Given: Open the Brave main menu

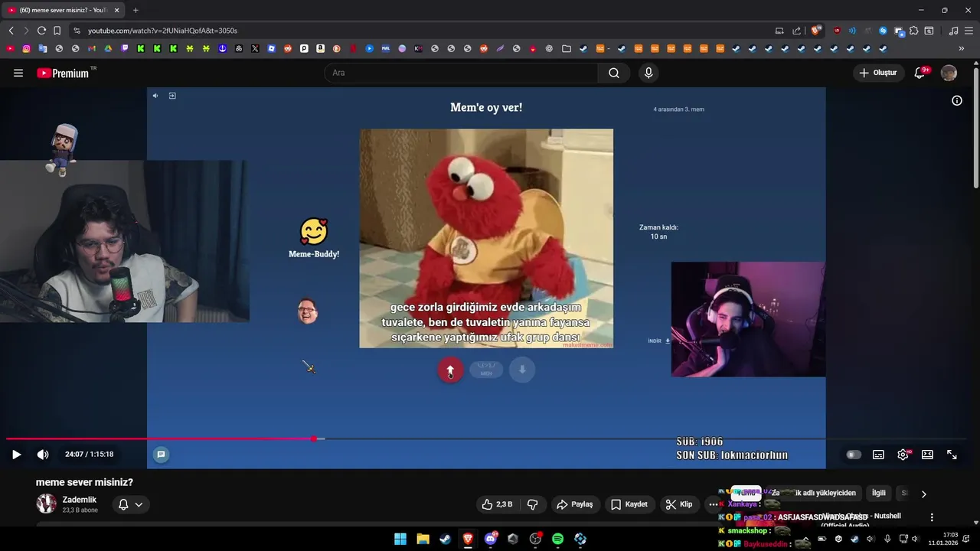Looking at the screenshot, I should 969,31.
